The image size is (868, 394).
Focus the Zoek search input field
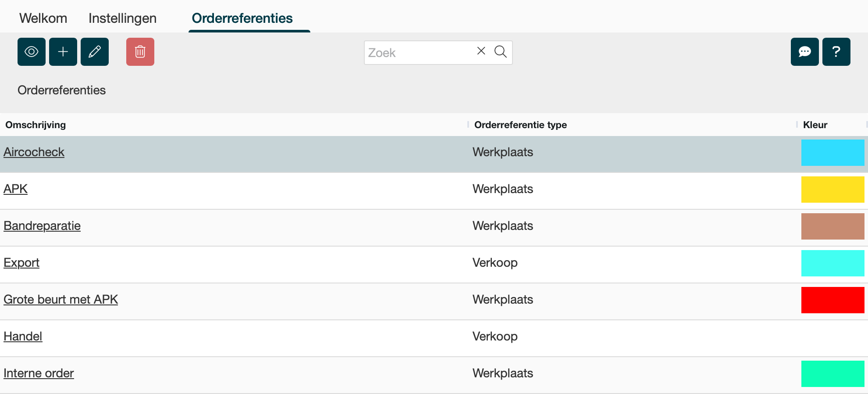point(419,53)
